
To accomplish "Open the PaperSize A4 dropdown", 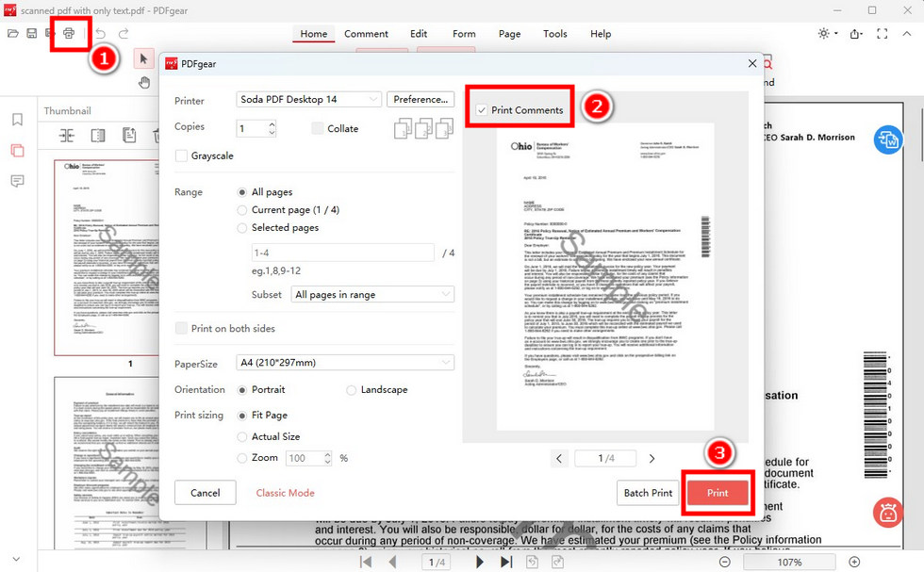I will click(345, 362).
